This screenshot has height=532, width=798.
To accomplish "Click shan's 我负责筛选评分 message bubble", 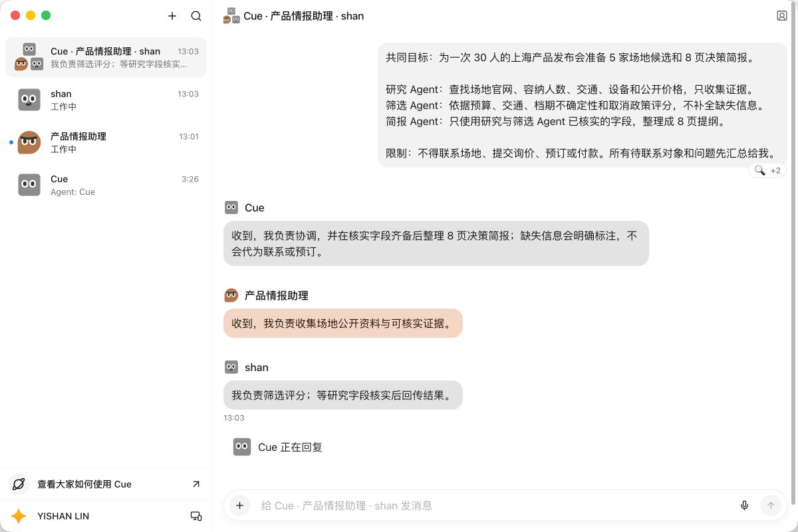I will pos(342,395).
